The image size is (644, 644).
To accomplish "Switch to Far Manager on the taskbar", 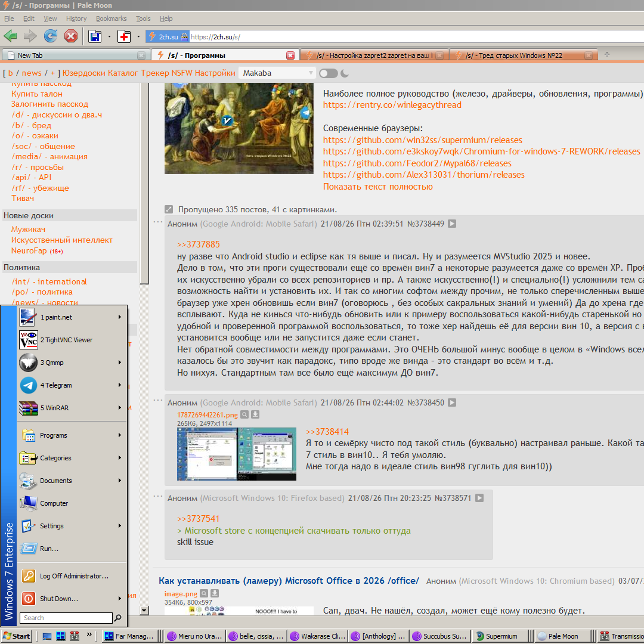I will point(129,636).
